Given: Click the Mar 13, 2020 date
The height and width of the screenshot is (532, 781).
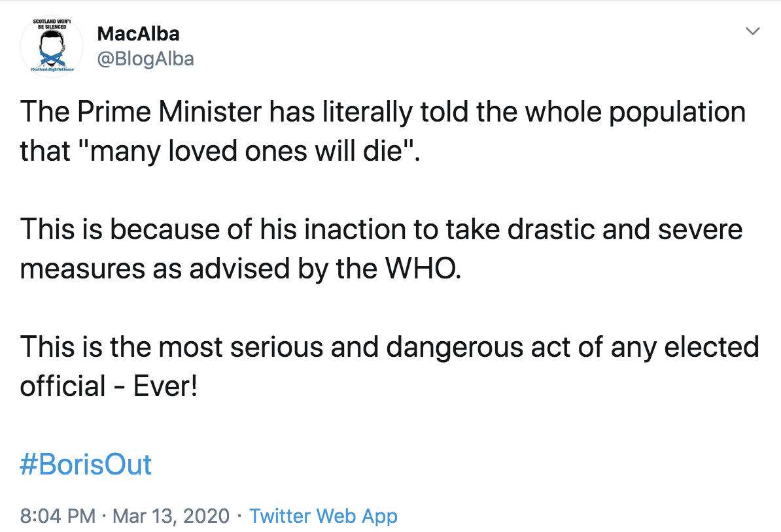Looking at the screenshot, I should (x=171, y=516).
